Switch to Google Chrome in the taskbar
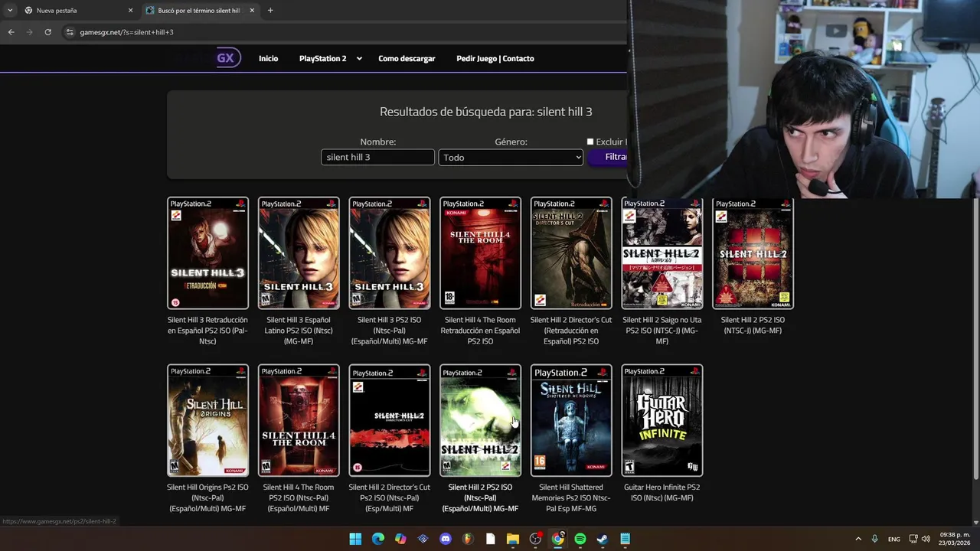Viewport: 980px width, 551px height. (558, 539)
